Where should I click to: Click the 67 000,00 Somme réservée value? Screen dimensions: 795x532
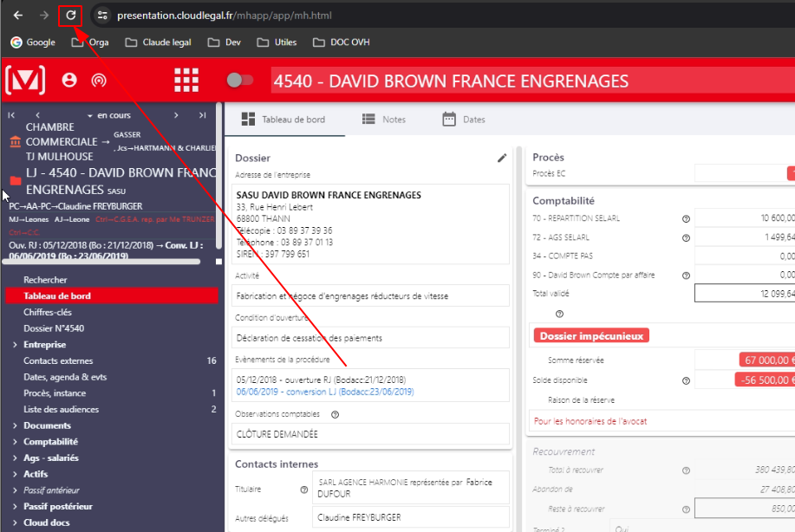pyautogui.click(x=767, y=360)
